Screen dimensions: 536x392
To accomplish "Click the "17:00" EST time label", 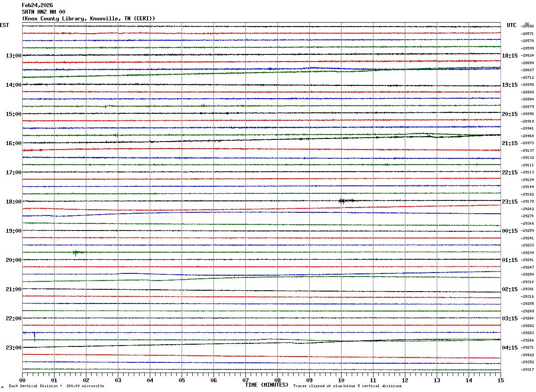I will (13, 173).
